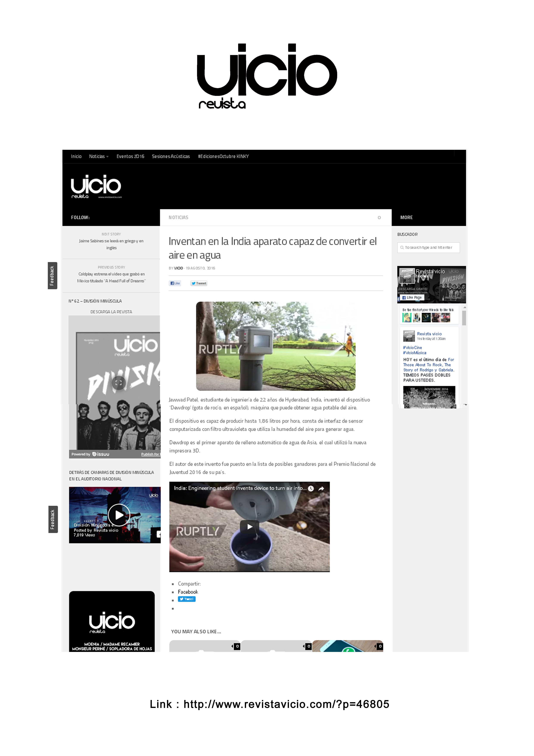The image size is (534, 756).
Task: Click the Facebook widget scrollbar
Action: pos(464,318)
